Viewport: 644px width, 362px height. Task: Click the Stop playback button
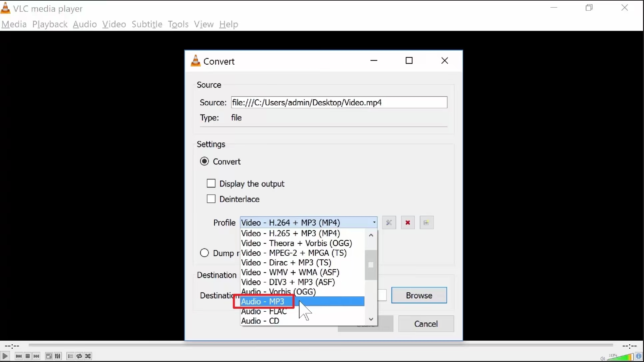(x=28, y=356)
